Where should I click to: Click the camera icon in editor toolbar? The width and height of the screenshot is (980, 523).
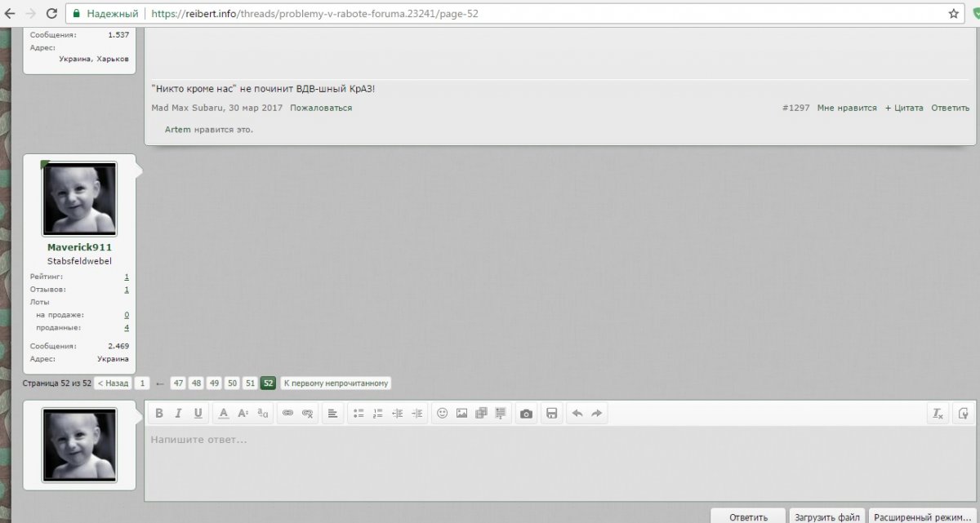click(x=527, y=414)
